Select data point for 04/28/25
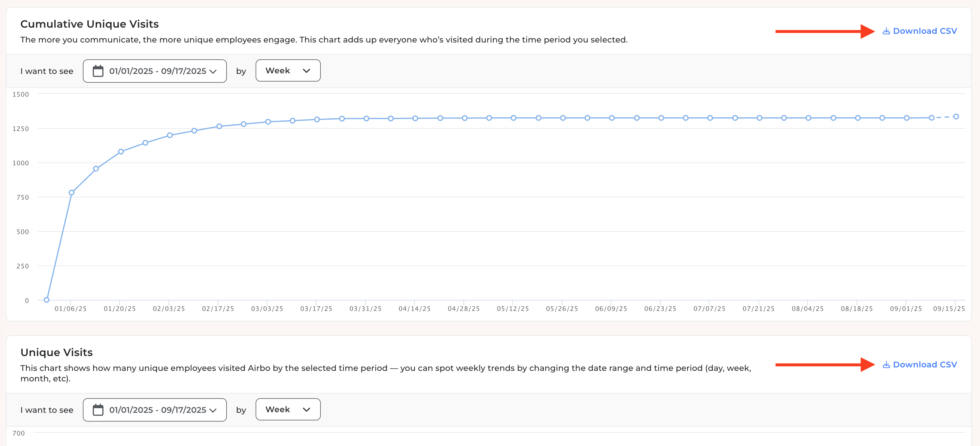Screen dimensions: 980x446 (464, 118)
